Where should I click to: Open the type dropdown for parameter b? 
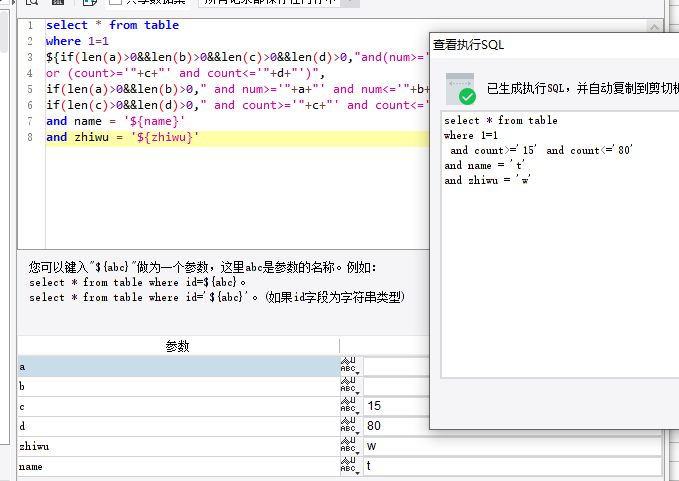350,386
